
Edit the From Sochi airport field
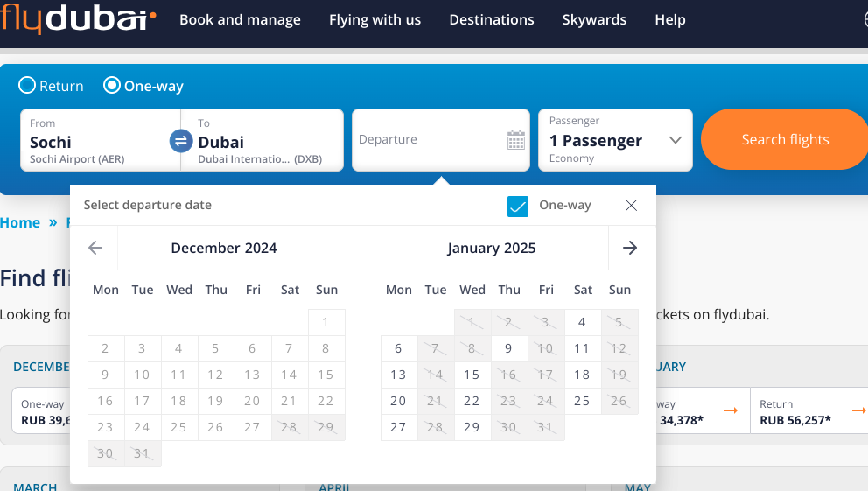[101, 140]
